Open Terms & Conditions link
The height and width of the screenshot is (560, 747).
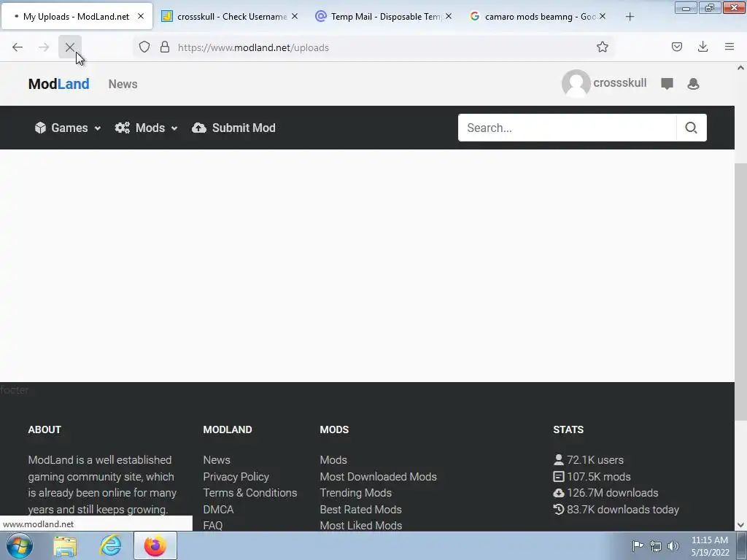point(250,493)
